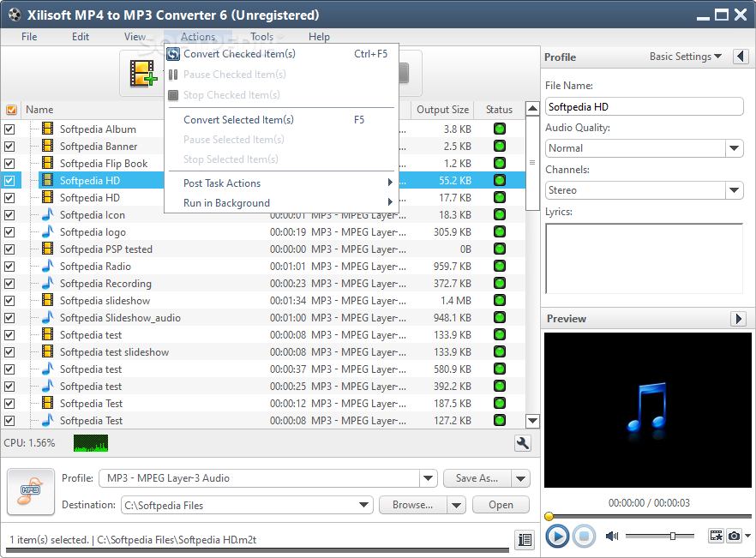756x558 pixels.
Task: Play the preview with the Play button
Action: pos(557,536)
